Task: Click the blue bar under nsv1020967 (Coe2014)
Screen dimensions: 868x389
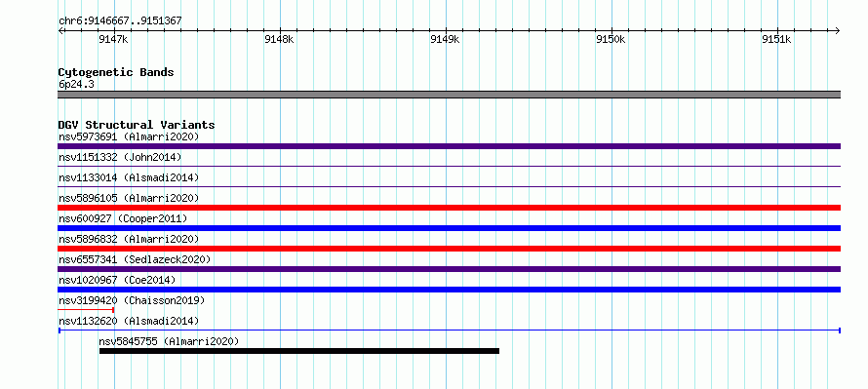Action: tap(449, 290)
